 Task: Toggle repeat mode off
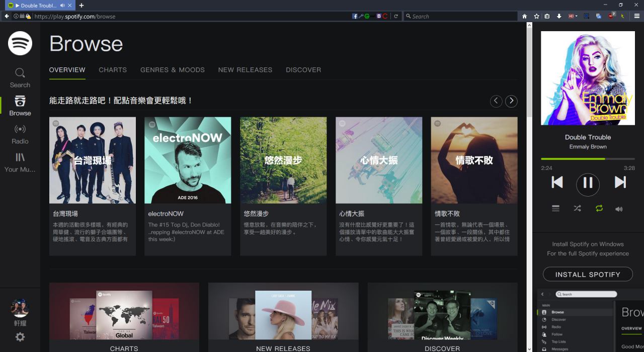(x=599, y=208)
